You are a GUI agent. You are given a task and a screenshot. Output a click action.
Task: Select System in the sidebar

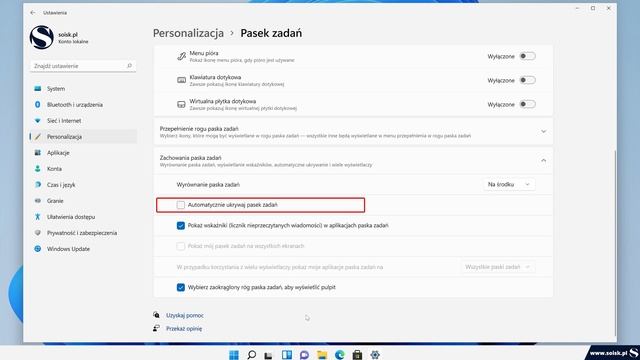(x=83, y=89)
